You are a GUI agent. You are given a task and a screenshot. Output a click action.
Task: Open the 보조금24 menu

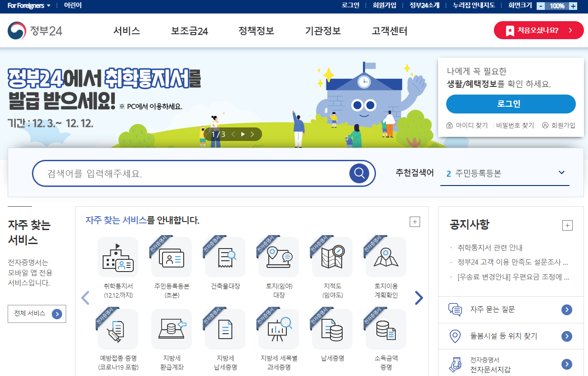coord(190,31)
